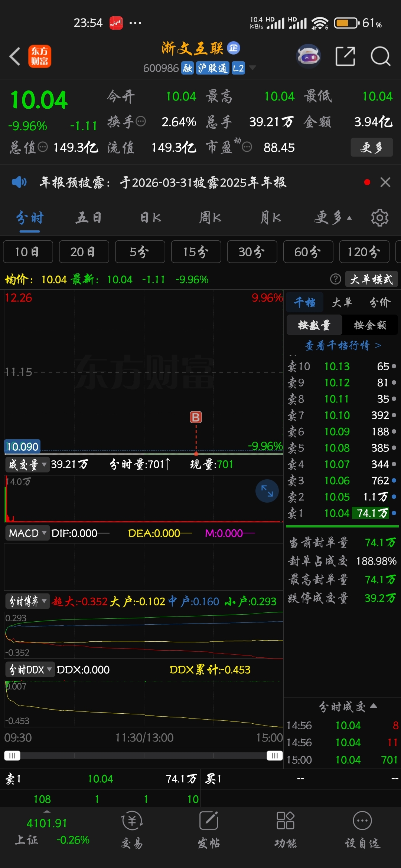Toggle 按金额 view
The height and width of the screenshot is (868, 401).
[370, 325]
